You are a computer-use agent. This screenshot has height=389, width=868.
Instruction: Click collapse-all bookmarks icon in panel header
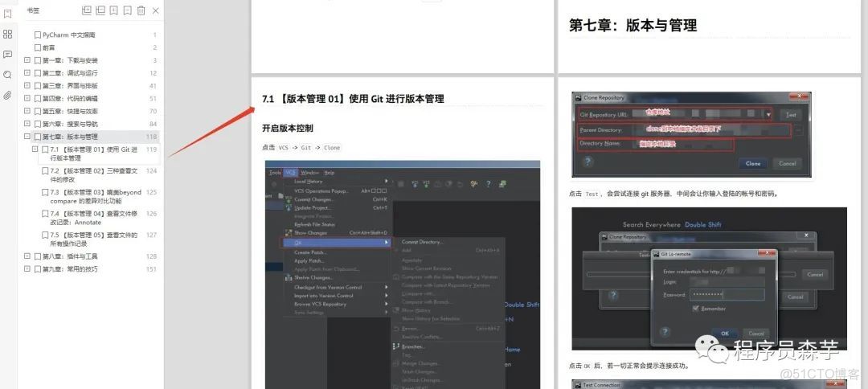(x=100, y=10)
